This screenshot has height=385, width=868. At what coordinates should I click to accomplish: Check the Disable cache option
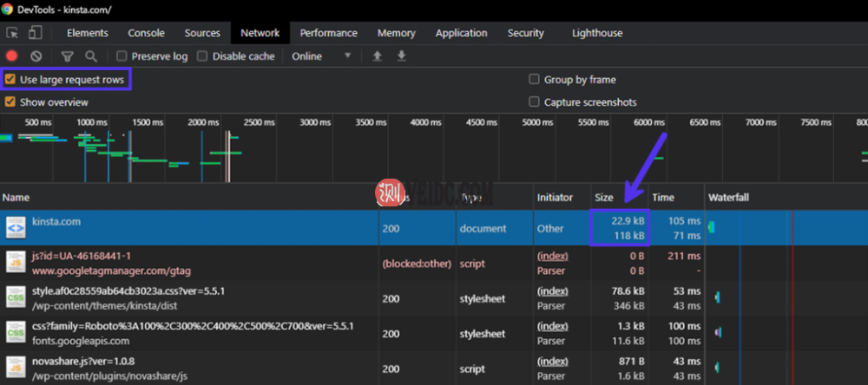tap(202, 56)
